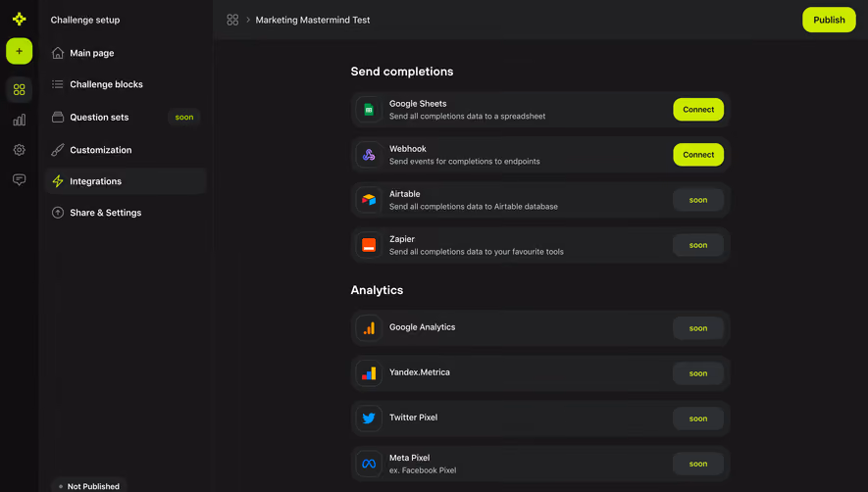This screenshot has width=868, height=492.
Task: Click the Challenge setup title
Action: (x=85, y=20)
